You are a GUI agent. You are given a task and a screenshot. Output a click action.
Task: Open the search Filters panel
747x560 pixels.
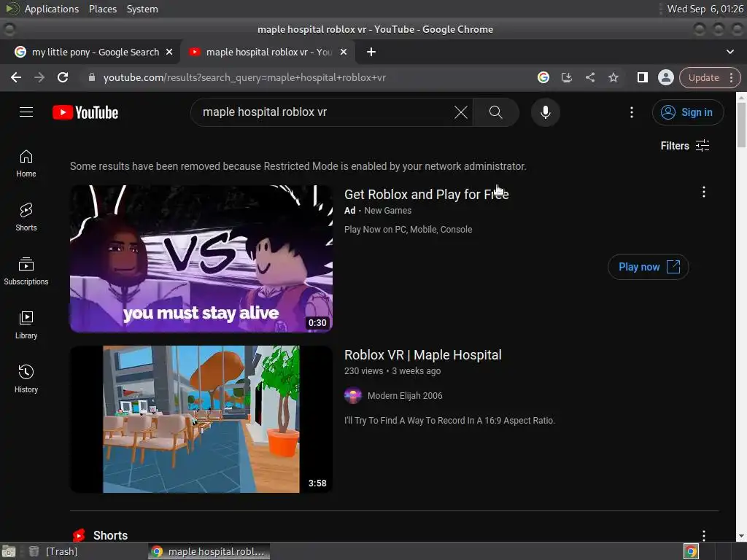pos(684,146)
